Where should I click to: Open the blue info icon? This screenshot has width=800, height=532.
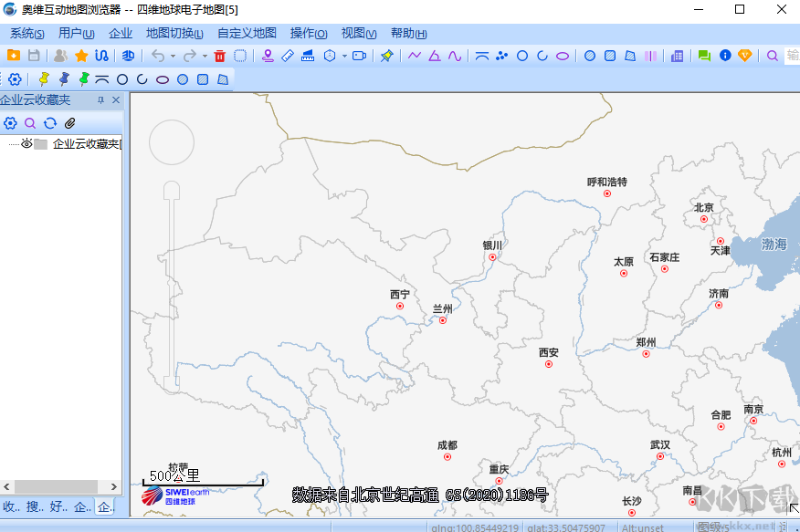[725, 56]
